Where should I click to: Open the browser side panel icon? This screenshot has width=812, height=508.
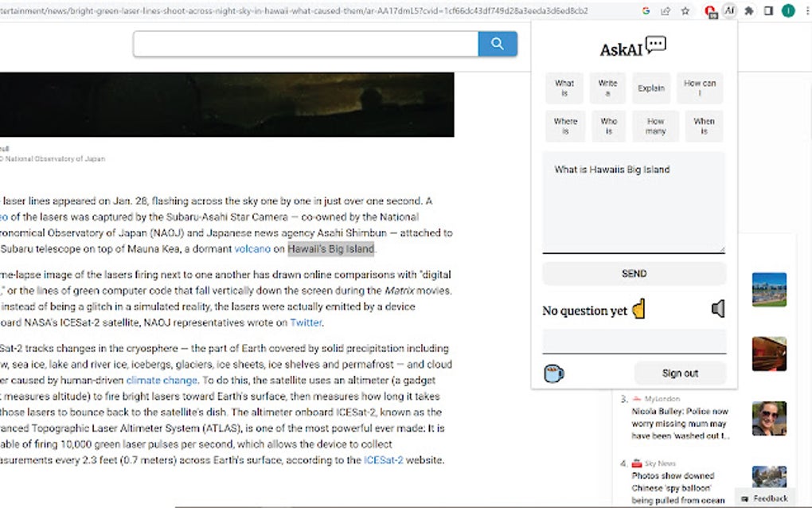pos(767,12)
